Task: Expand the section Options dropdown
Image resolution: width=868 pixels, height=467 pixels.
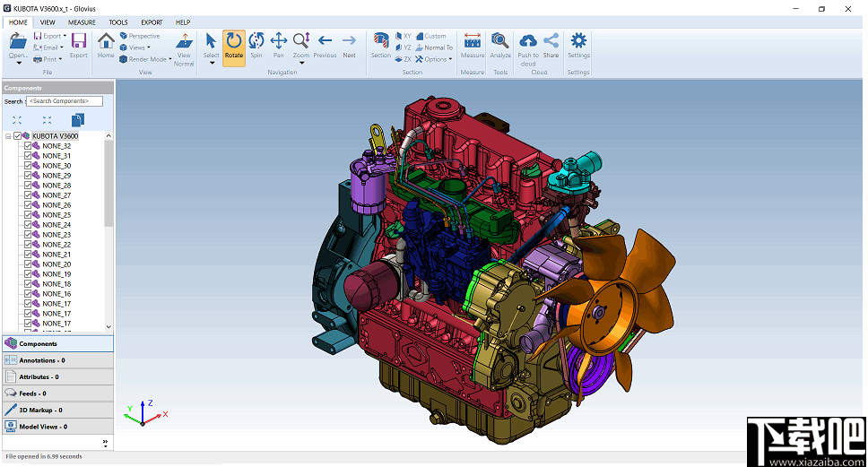Action: point(436,59)
